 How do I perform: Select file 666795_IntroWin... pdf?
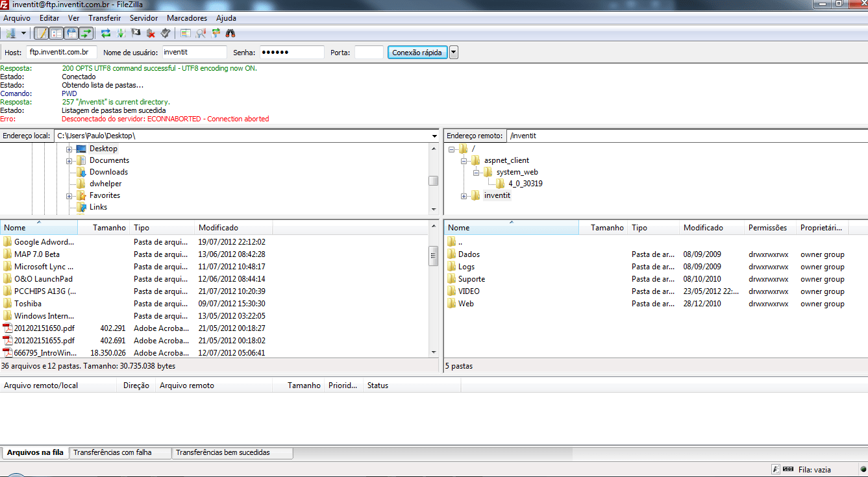(x=45, y=353)
